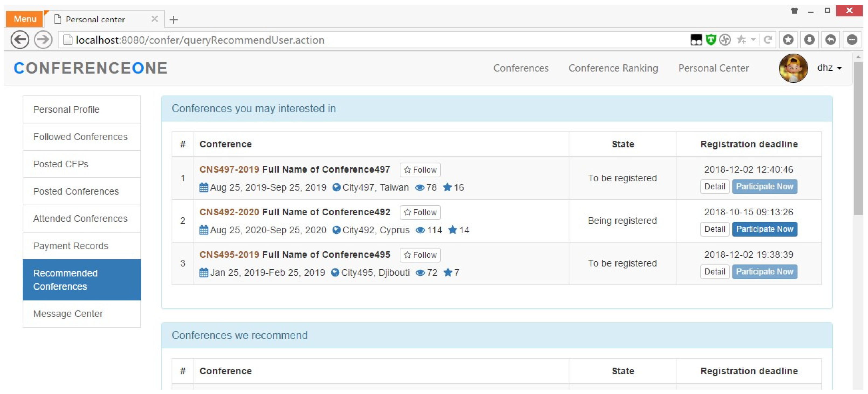Click the URL address bar field

[x=371, y=40]
